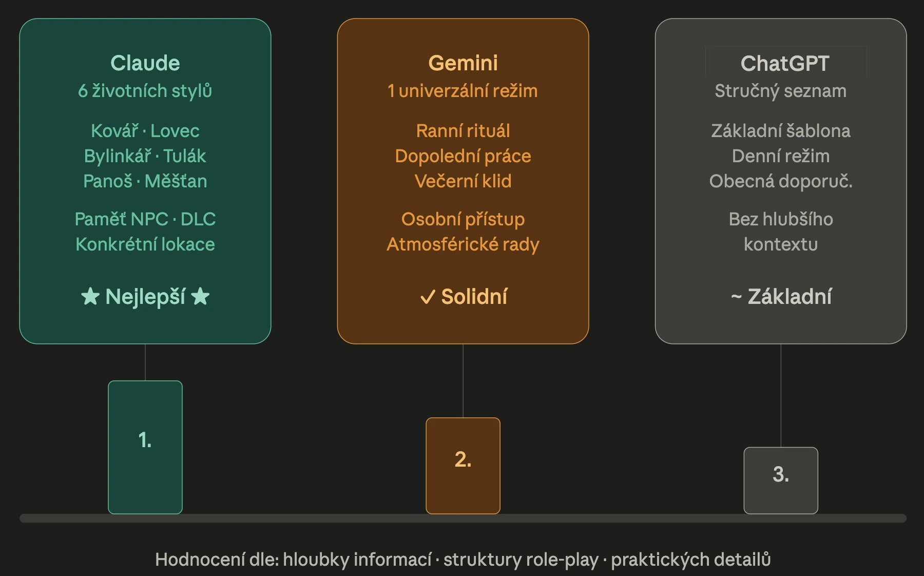The image size is (924, 576).
Task: Click the "Stručný seznam" subtitle
Action: pos(781,91)
